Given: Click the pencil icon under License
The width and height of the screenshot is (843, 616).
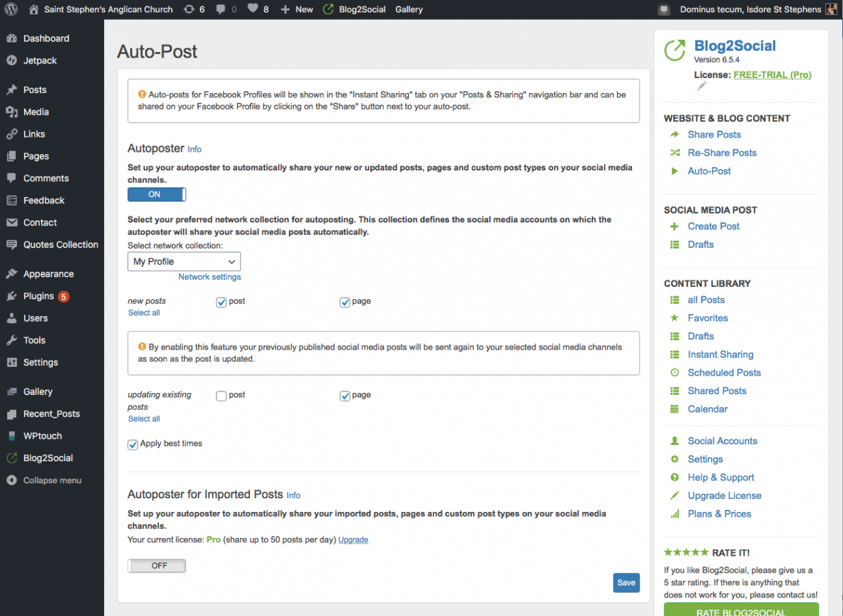Looking at the screenshot, I should pos(701,86).
